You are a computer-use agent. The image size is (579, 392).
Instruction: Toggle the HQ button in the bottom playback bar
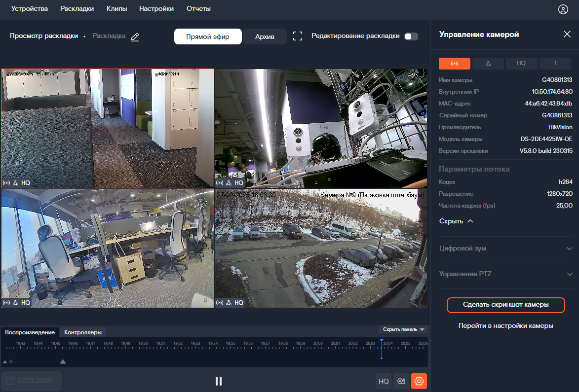click(x=384, y=381)
